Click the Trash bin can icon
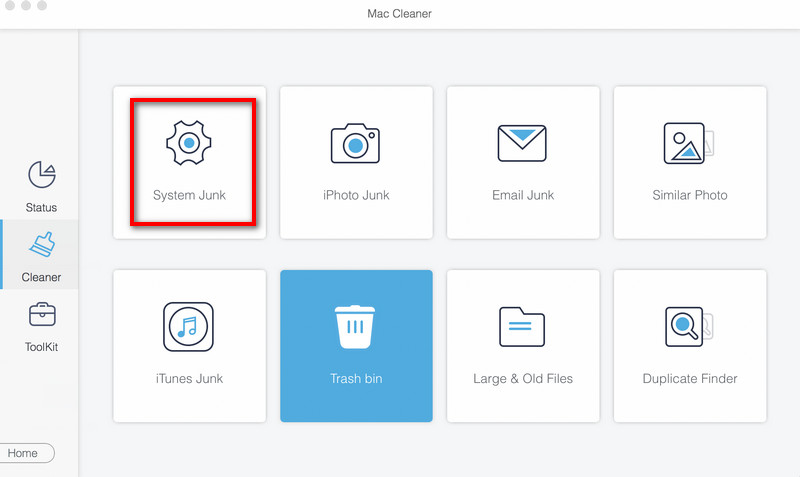Image resolution: width=800 pixels, height=477 pixels. pyautogui.click(x=356, y=327)
